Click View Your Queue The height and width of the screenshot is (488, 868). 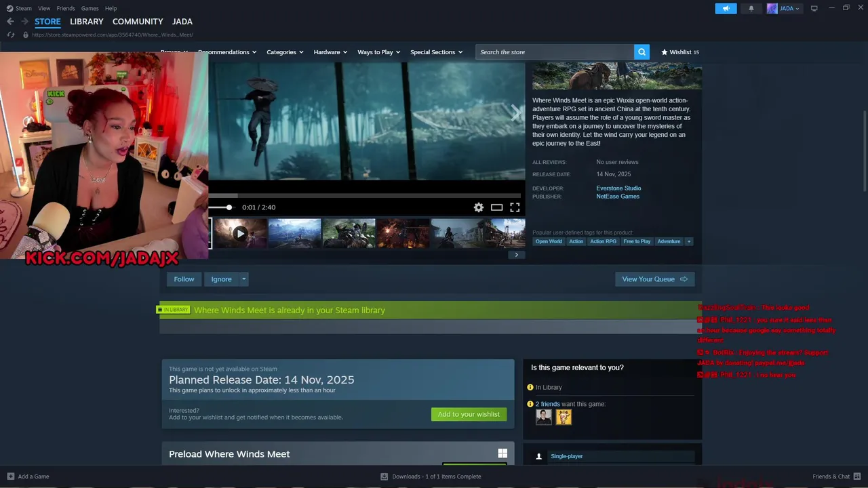(x=654, y=279)
